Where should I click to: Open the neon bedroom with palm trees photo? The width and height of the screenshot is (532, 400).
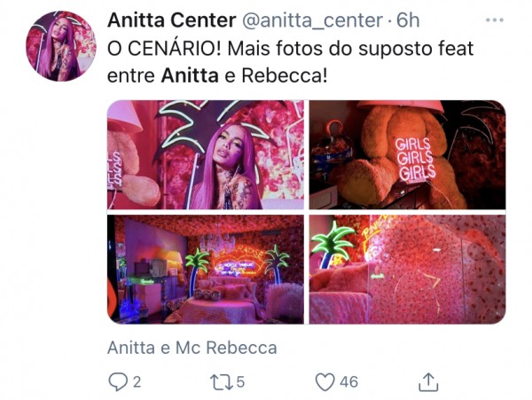(206, 270)
